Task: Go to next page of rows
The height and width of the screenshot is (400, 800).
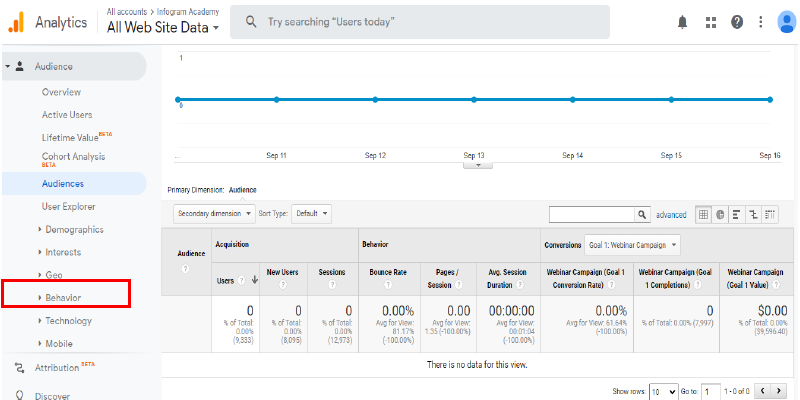Action: 778,390
